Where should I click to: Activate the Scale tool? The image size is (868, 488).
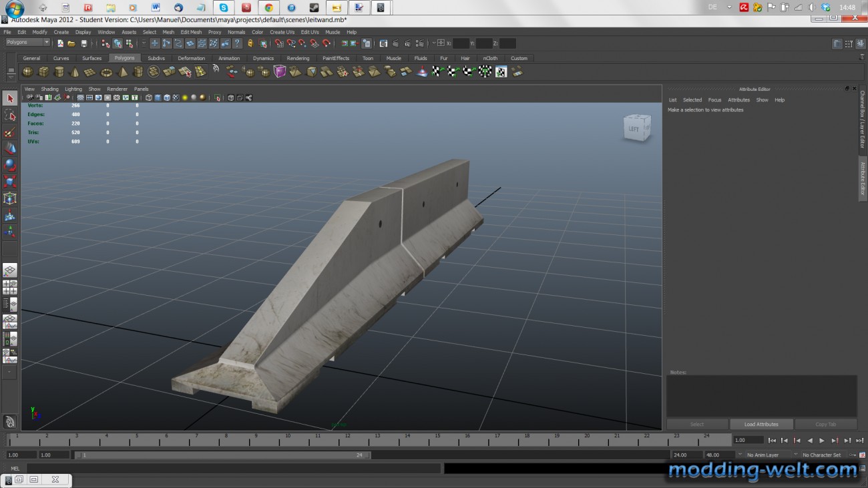click(x=10, y=182)
